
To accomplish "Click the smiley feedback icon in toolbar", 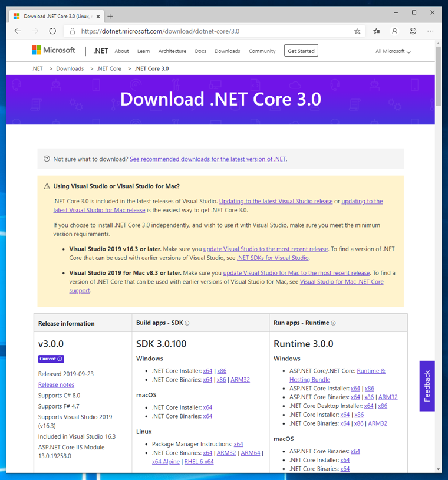I will click(x=413, y=31).
